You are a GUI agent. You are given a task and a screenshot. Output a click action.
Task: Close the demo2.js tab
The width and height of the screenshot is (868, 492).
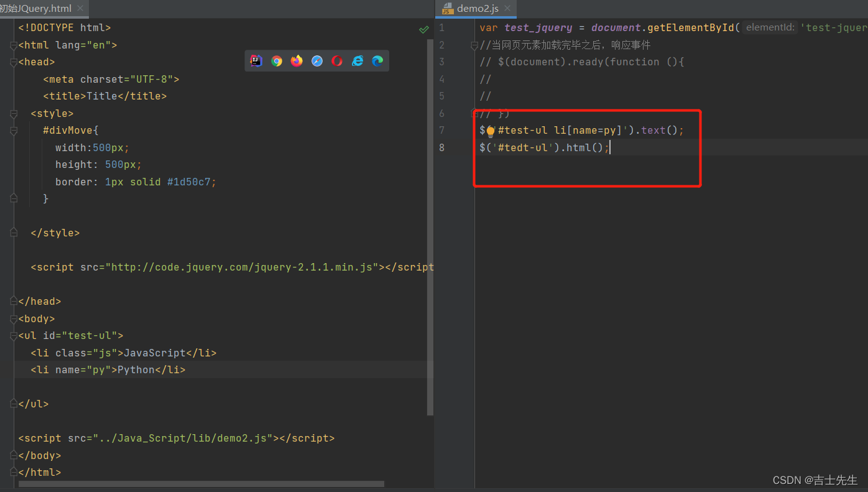point(507,9)
